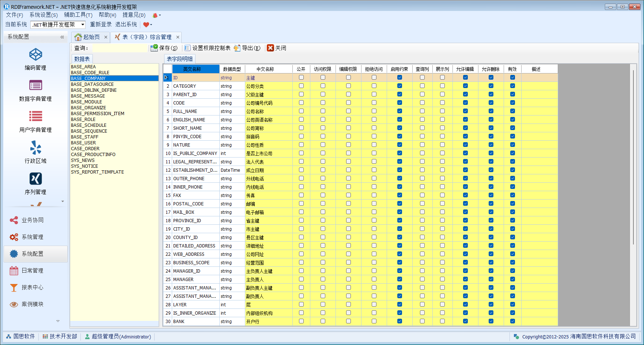Click the 重新登录 button
The image size is (644, 345).
[x=101, y=24]
